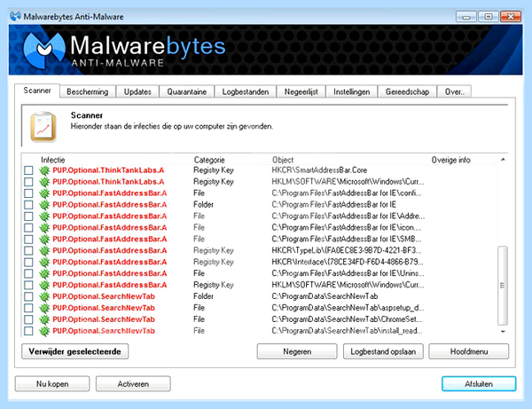Check the box for HKCR\SmartAddressBar.Core entry

click(x=28, y=170)
